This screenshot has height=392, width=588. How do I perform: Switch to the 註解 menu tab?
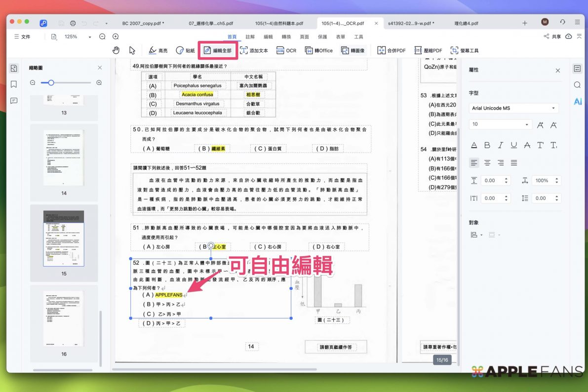250,37
